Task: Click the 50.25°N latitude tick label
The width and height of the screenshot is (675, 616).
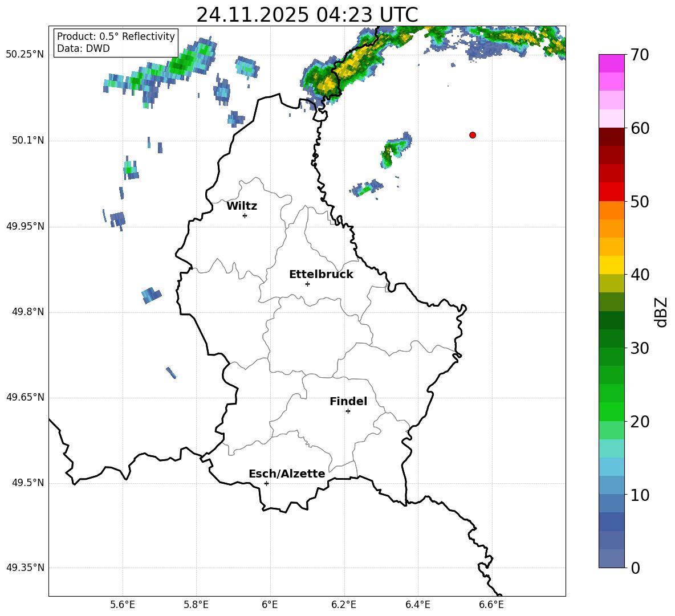Action: [x=25, y=55]
